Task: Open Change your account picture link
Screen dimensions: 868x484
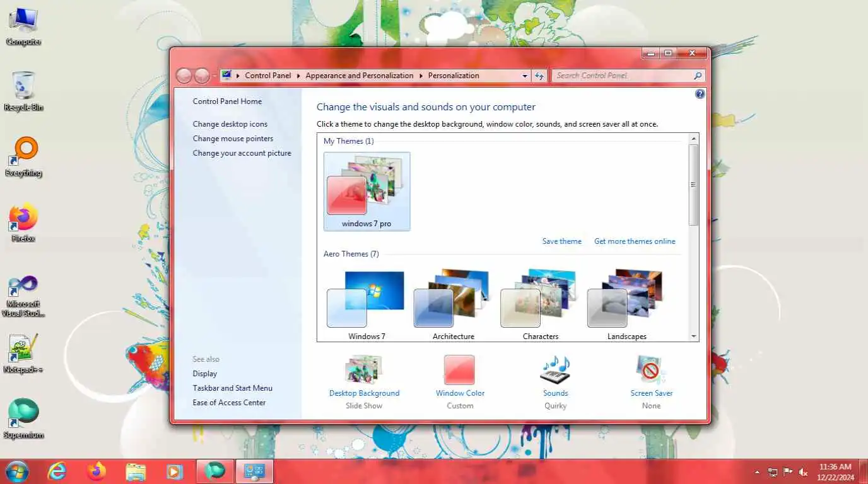Action: (242, 153)
